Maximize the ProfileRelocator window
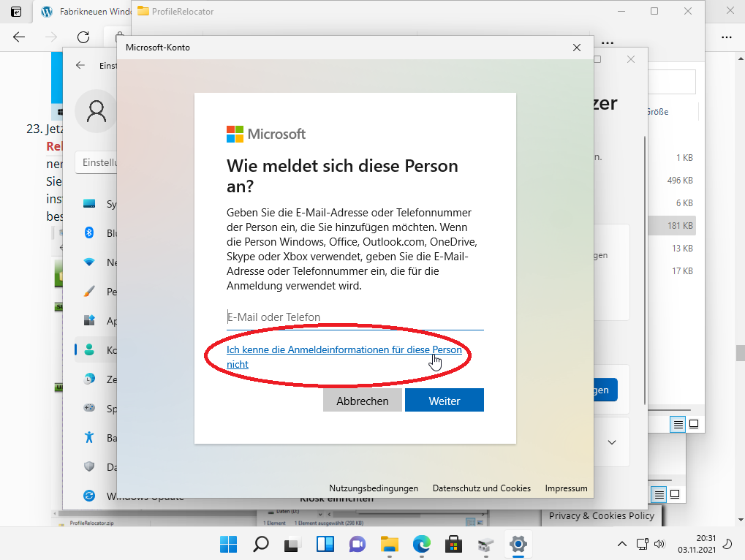Viewport: 745px width, 560px height. [x=654, y=11]
